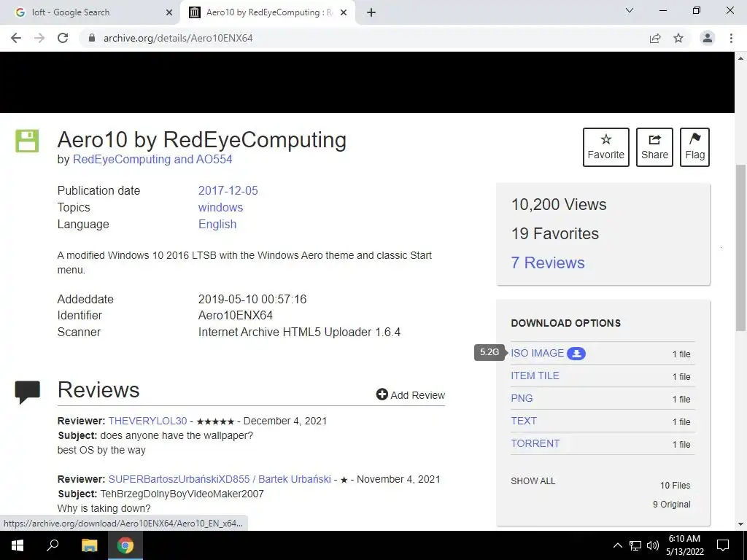Open the 2017-12-05 publication date link
The image size is (747, 560).
point(228,190)
